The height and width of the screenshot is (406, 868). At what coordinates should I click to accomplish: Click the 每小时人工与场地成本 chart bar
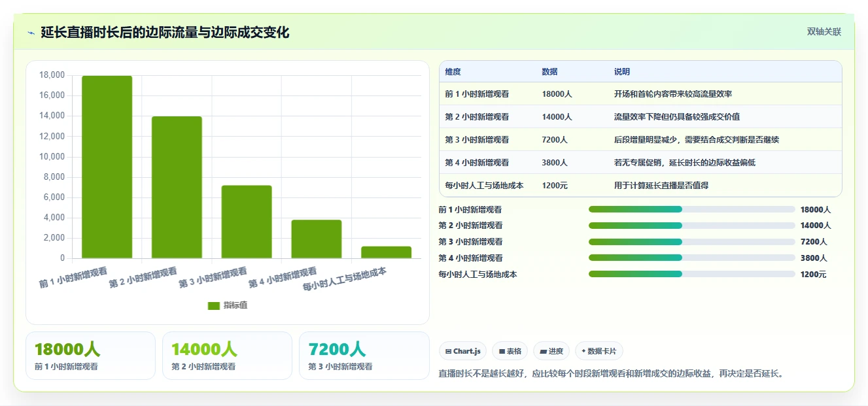[x=386, y=252]
